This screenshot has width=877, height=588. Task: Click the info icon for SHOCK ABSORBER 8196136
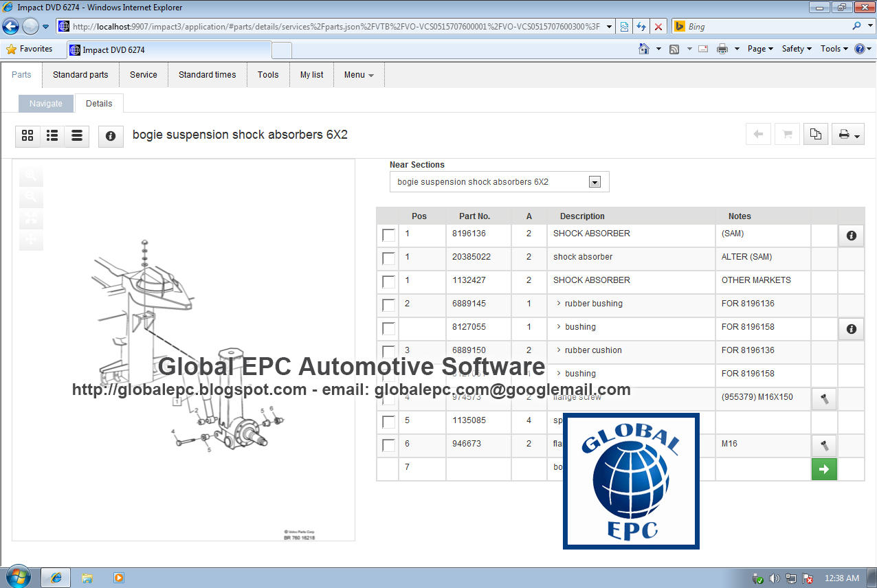851,236
